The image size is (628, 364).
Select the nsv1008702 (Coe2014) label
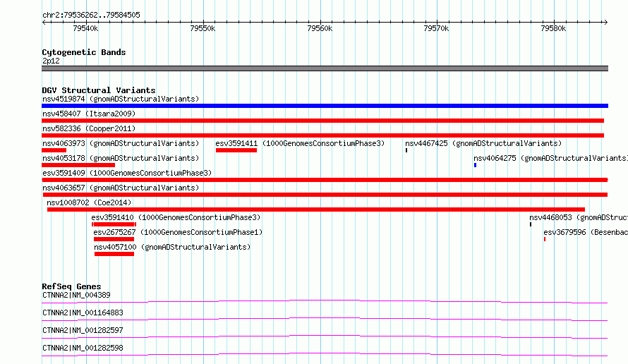[x=89, y=202]
